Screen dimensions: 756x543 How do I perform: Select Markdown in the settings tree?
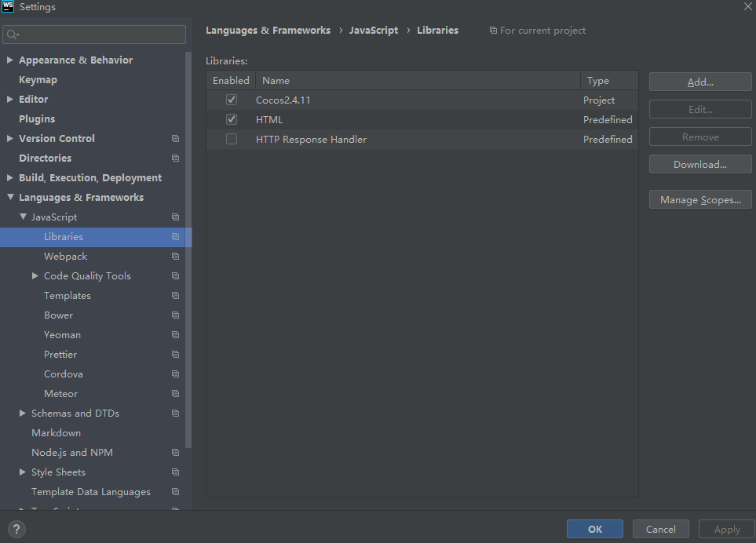tap(56, 433)
